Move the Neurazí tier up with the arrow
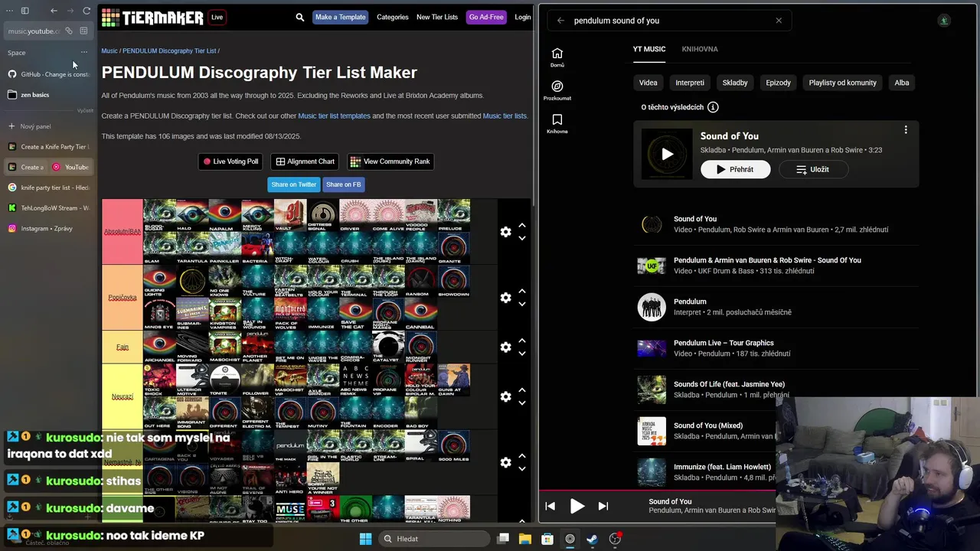The image size is (980, 551). [x=522, y=390]
